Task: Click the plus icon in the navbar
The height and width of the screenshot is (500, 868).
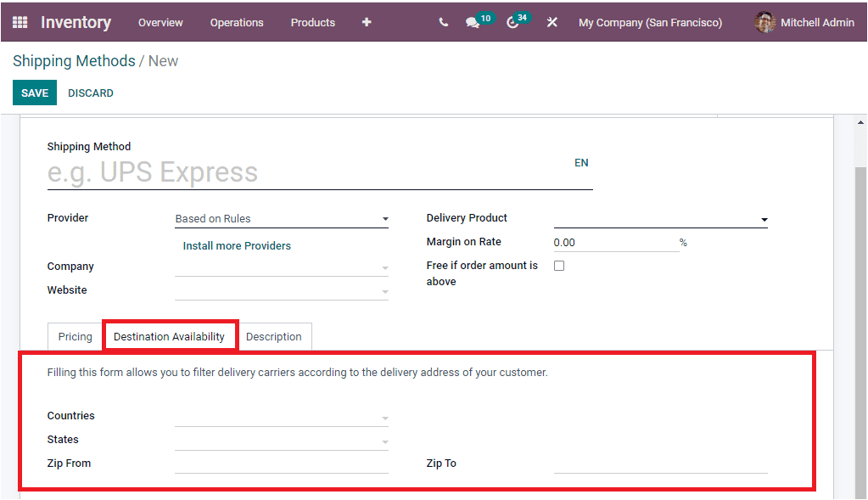Action: click(x=366, y=22)
